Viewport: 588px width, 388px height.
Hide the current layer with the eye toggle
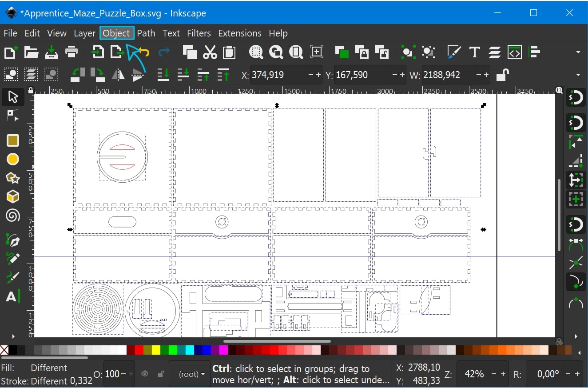[x=145, y=374]
